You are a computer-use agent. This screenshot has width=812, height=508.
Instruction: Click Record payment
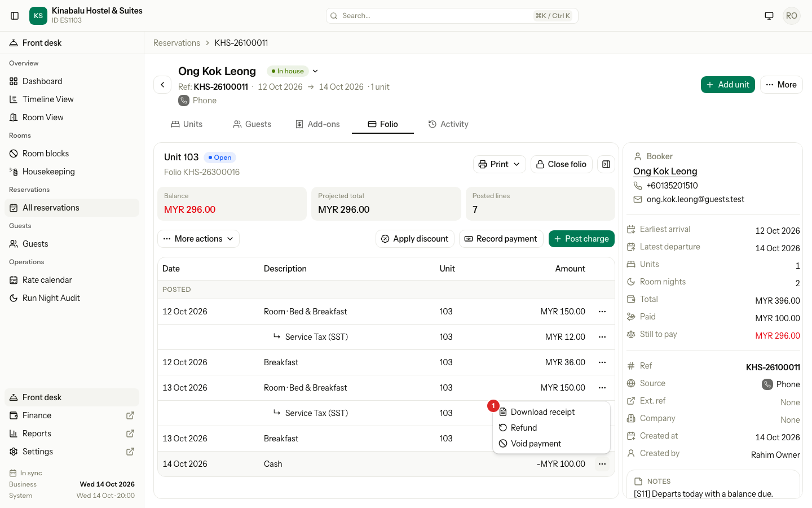(x=501, y=239)
